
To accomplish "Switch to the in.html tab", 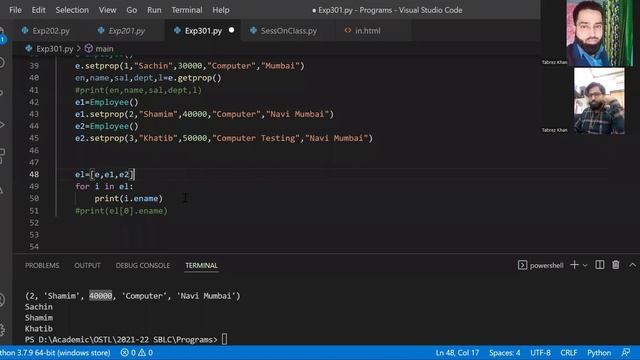I will coord(367,31).
